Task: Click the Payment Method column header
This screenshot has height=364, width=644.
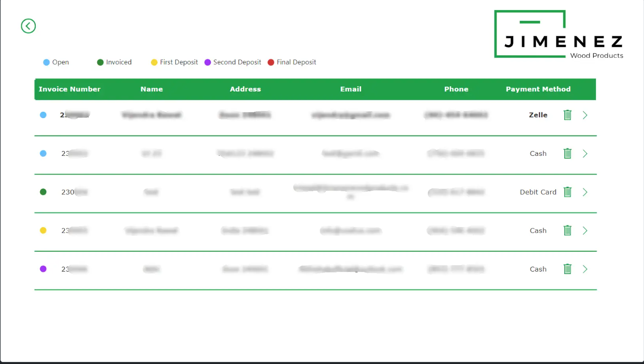Action: coord(538,89)
